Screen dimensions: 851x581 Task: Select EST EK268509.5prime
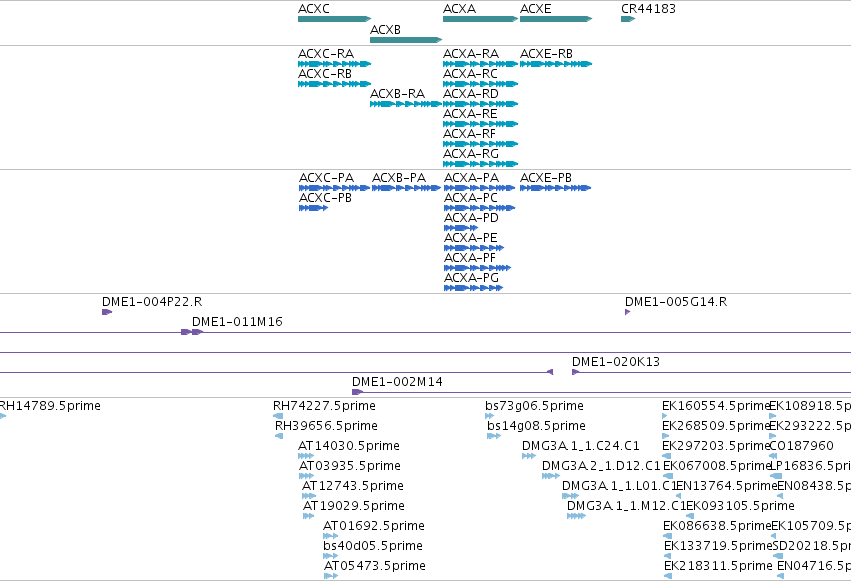665,436
